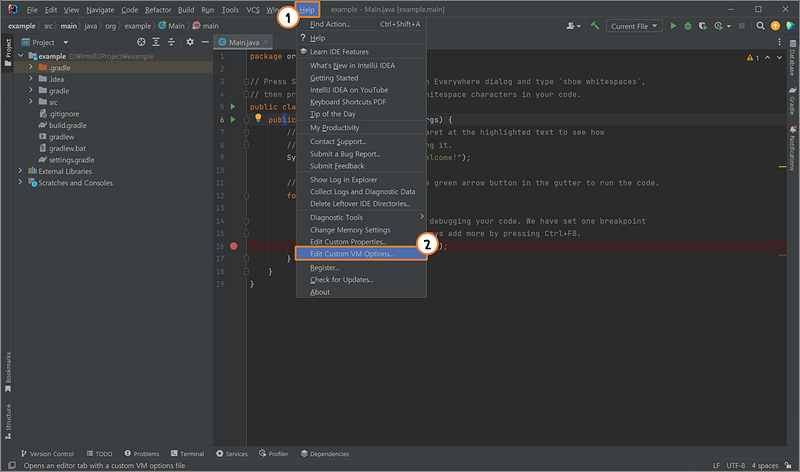Open the editor tabs options three-dot menu

point(779,42)
